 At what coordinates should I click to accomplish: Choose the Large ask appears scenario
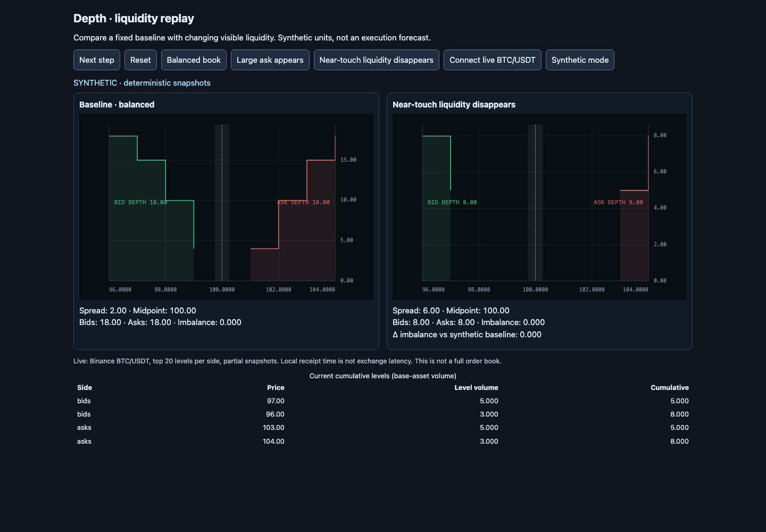pyautogui.click(x=270, y=60)
